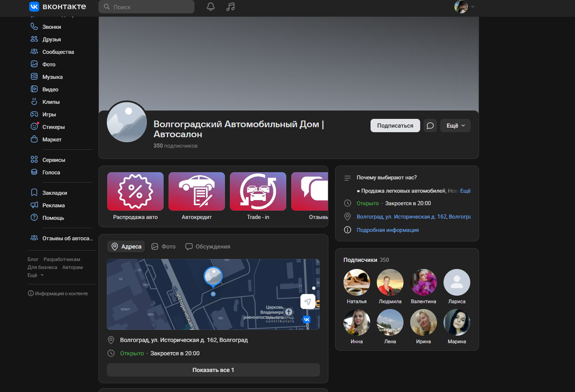The image size is (575, 392).
Task: Expand description via Ещё link
Action: coord(465,190)
